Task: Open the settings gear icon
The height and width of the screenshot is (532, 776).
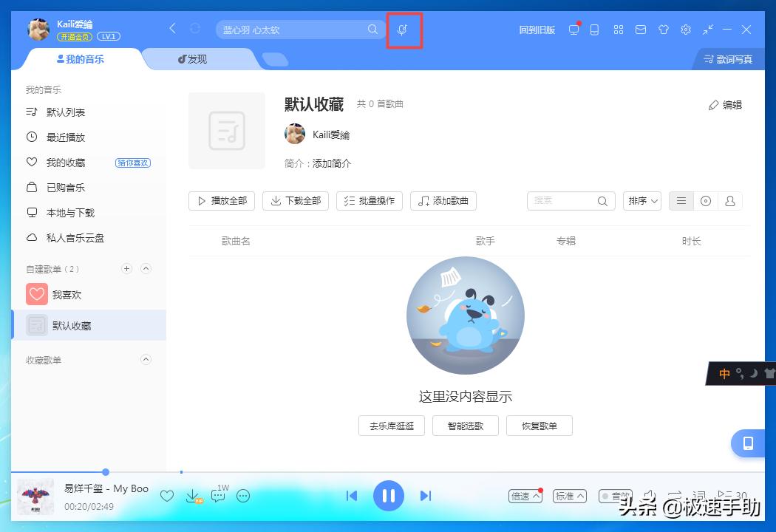Action: pyautogui.click(x=686, y=30)
